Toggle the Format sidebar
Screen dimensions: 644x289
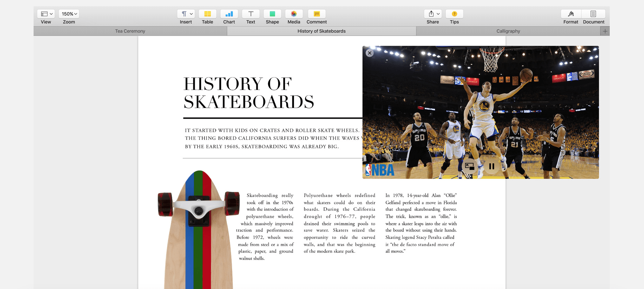[571, 14]
